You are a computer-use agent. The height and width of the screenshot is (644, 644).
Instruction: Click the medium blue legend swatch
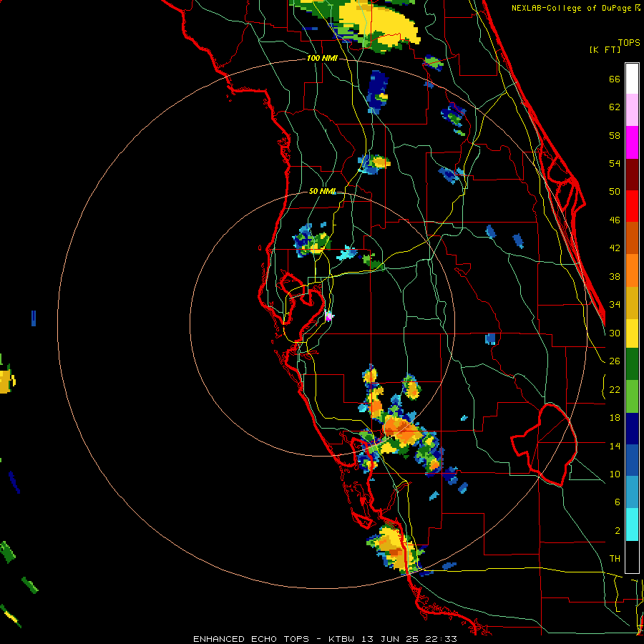(x=632, y=460)
